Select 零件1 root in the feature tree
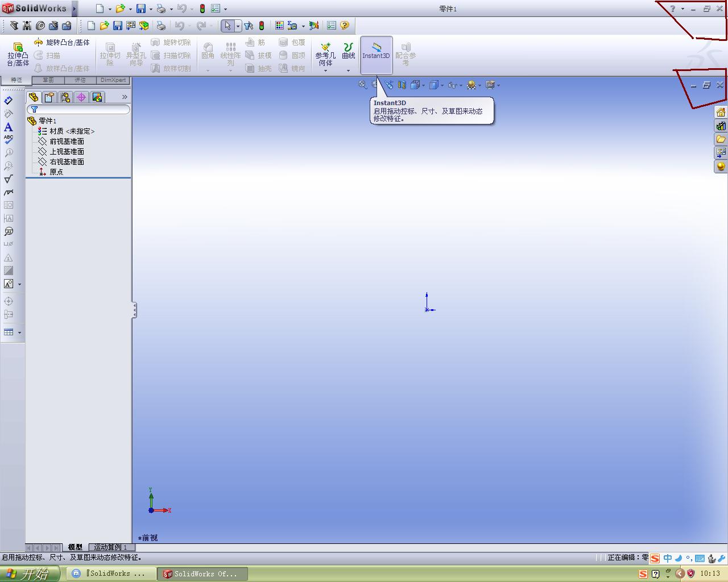Viewport: 728px width, 582px height. pos(43,120)
